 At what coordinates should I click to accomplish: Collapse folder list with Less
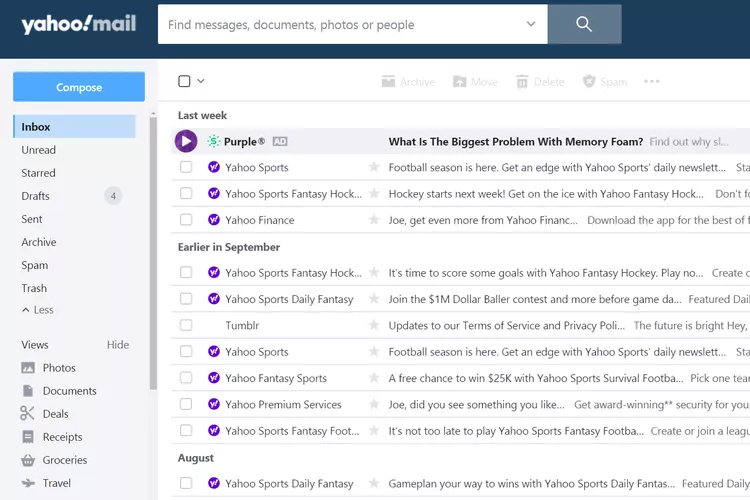click(38, 310)
